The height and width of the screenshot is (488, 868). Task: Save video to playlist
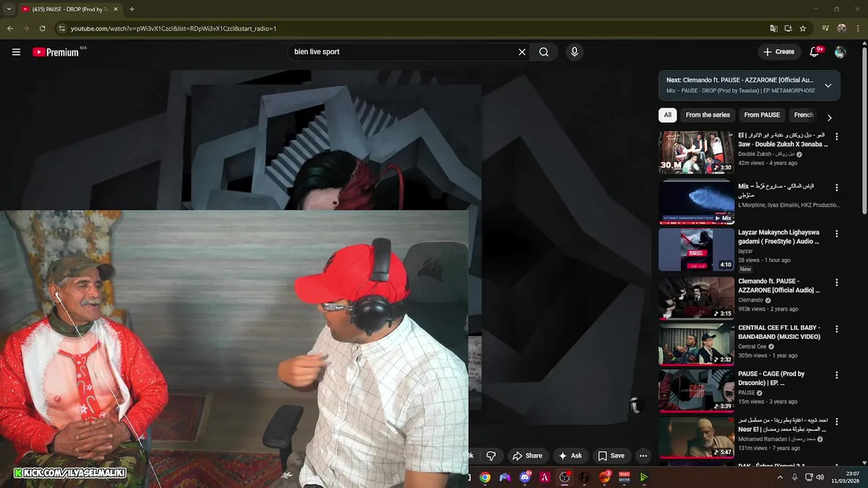tap(611, 455)
